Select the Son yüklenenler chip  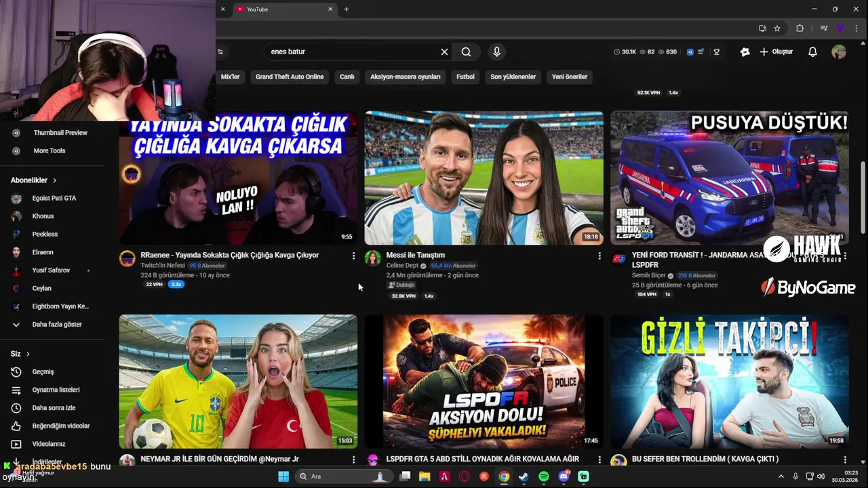(513, 77)
